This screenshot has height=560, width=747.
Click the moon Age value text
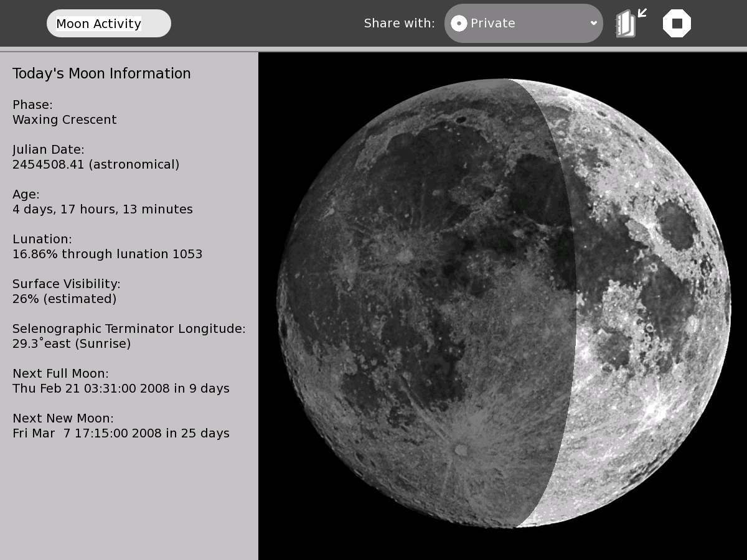pos(103,209)
